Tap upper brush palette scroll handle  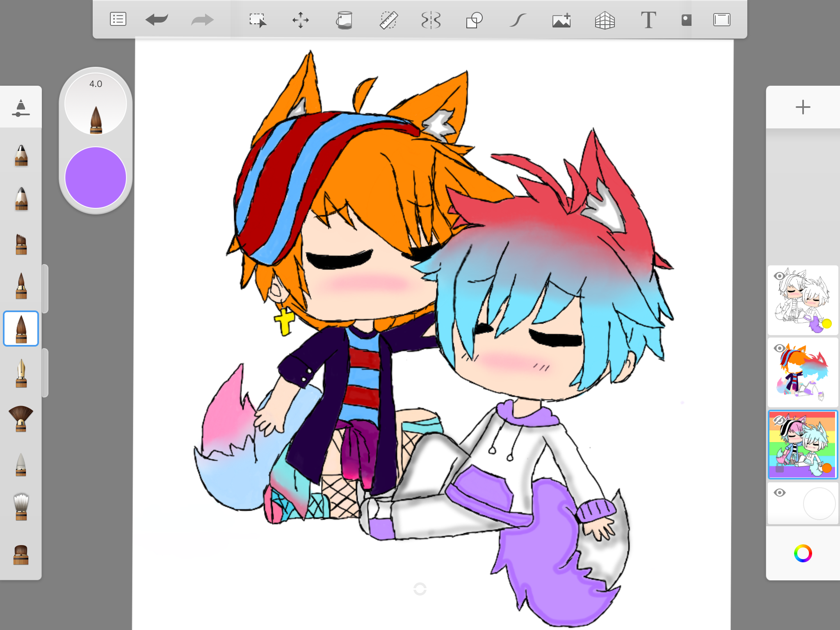(45, 289)
